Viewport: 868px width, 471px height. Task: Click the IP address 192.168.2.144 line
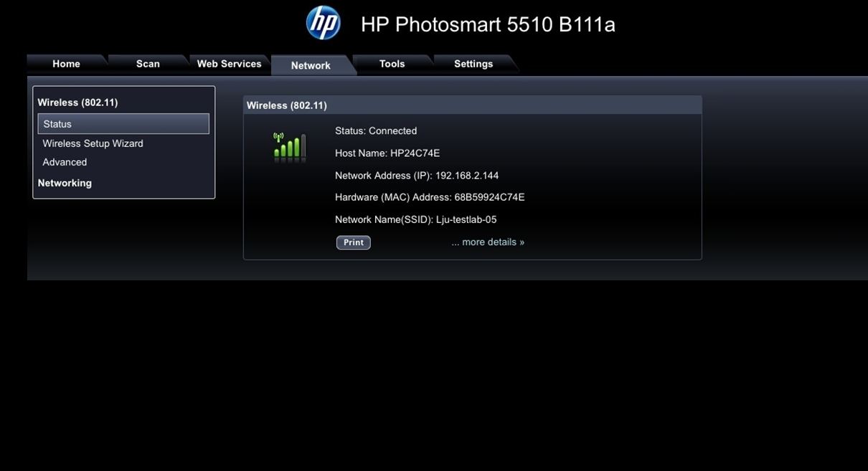pos(417,176)
